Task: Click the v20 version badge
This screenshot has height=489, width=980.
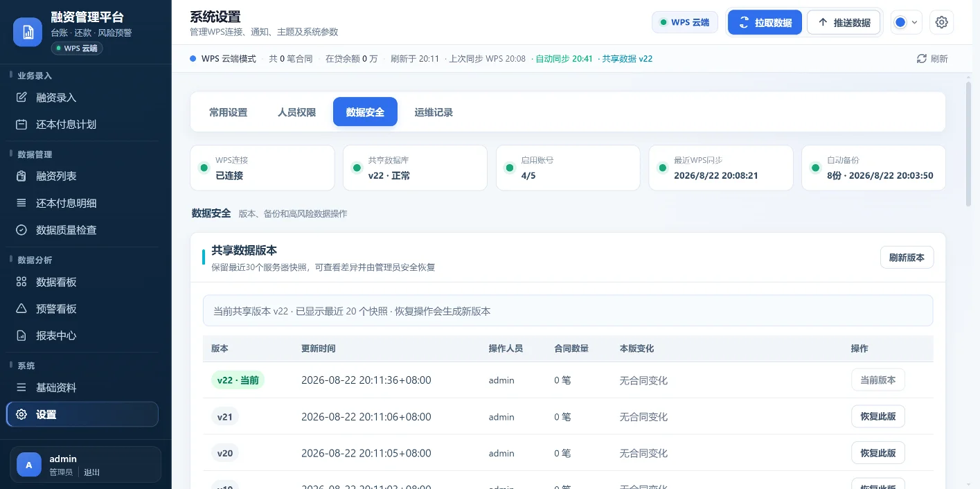Action: (224, 453)
